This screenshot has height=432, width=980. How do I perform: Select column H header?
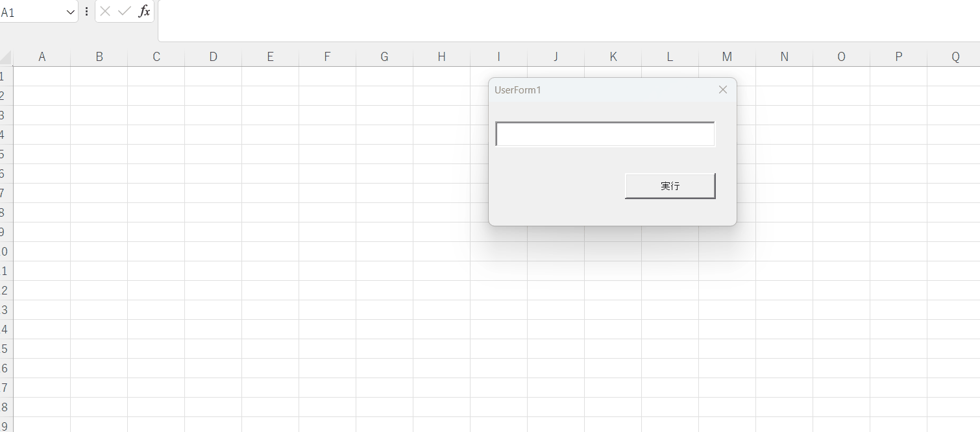tap(441, 56)
